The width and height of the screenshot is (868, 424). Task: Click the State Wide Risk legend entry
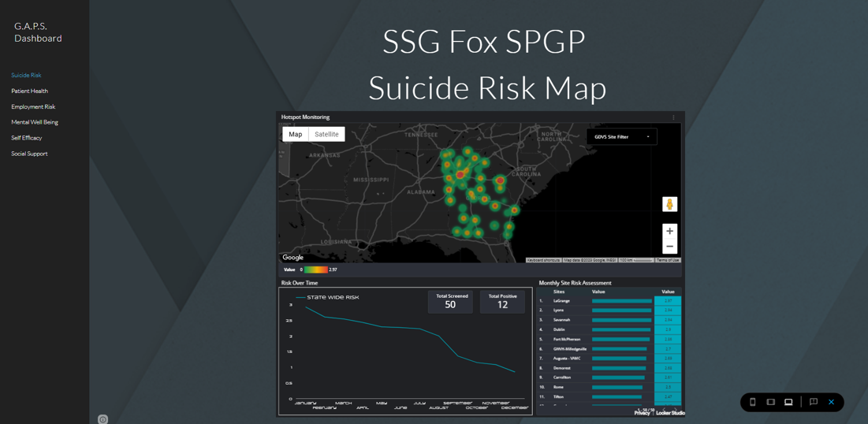pyautogui.click(x=327, y=298)
